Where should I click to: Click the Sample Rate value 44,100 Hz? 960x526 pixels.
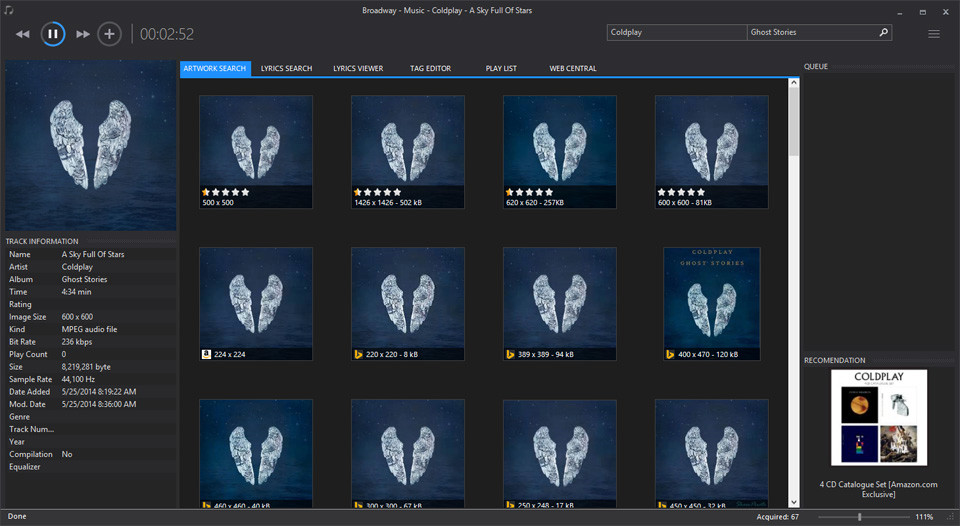pyautogui.click(x=78, y=379)
